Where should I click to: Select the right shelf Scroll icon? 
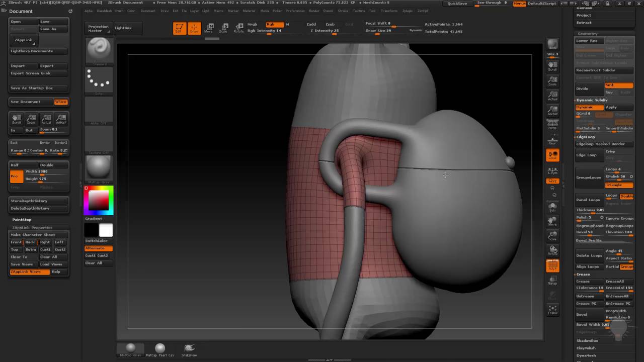coord(552,66)
